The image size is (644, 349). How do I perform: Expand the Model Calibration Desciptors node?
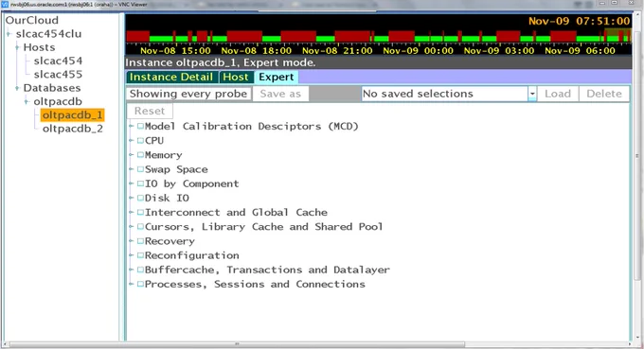click(x=132, y=126)
